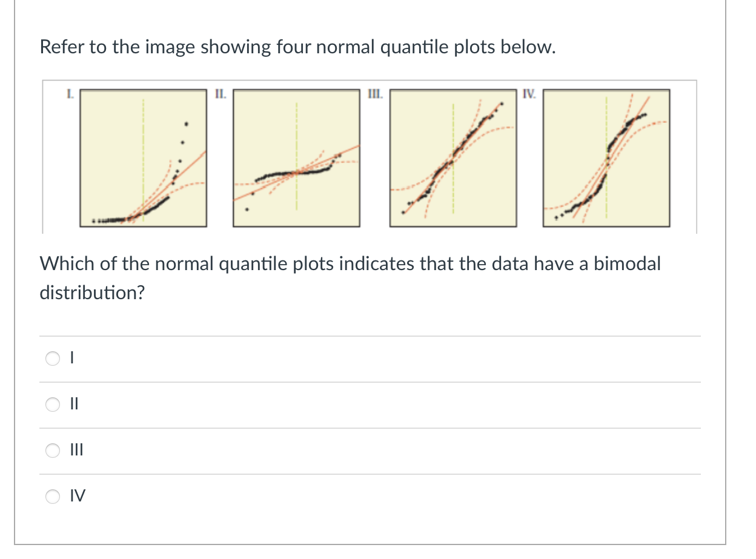756x559 pixels.
Task: Select radio button for answer I
Action: click(x=53, y=358)
